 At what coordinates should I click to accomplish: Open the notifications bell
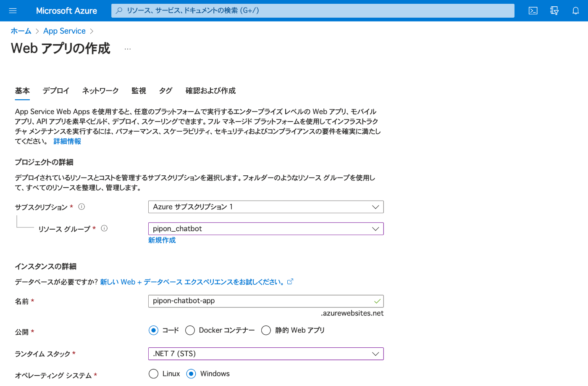click(576, 11)
